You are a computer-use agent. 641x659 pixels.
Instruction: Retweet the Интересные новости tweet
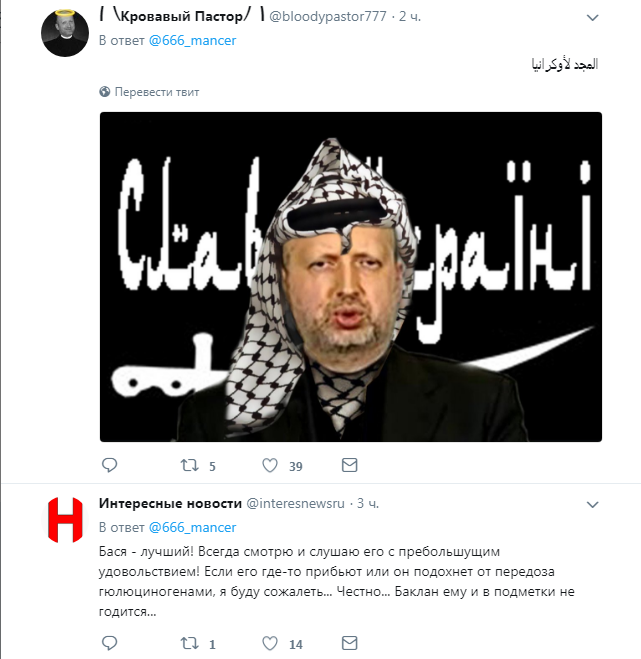(x=190, y=643)
